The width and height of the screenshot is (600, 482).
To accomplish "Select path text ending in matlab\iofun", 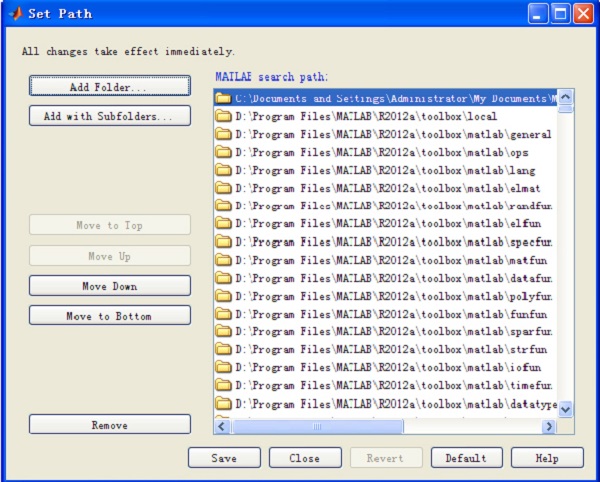I will coord(388,368).
